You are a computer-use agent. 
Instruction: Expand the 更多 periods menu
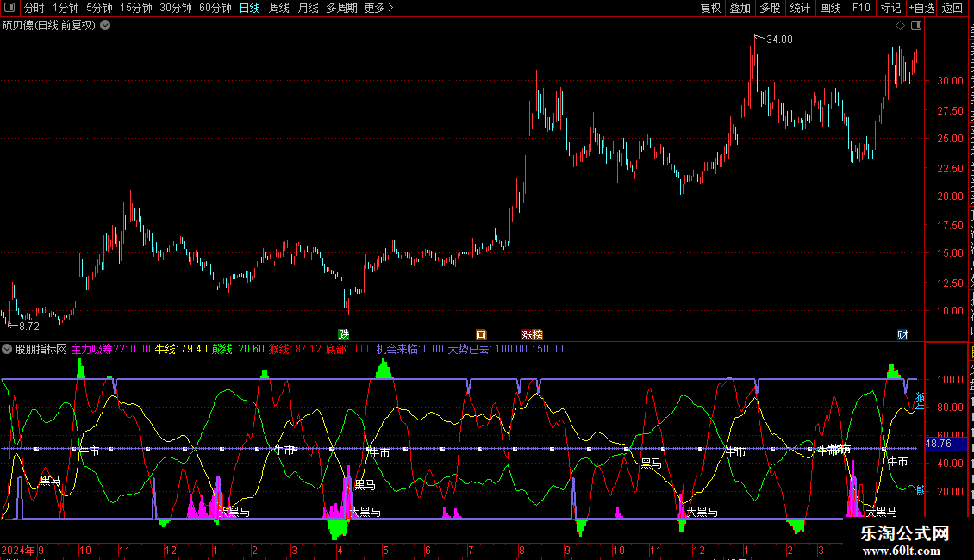coord(379,8)
